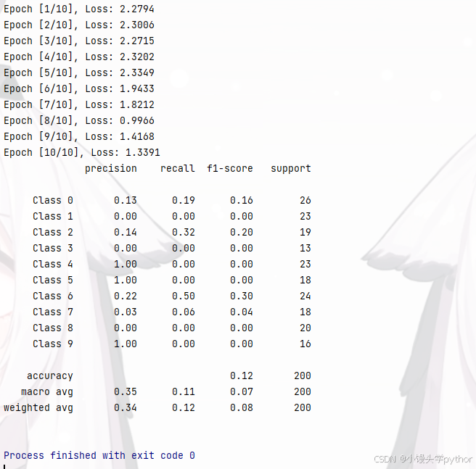Image resolution: width=476 pixels, height=469 pixels.
Task: Click the "macro avg" row label
Action: pos(47,392)
